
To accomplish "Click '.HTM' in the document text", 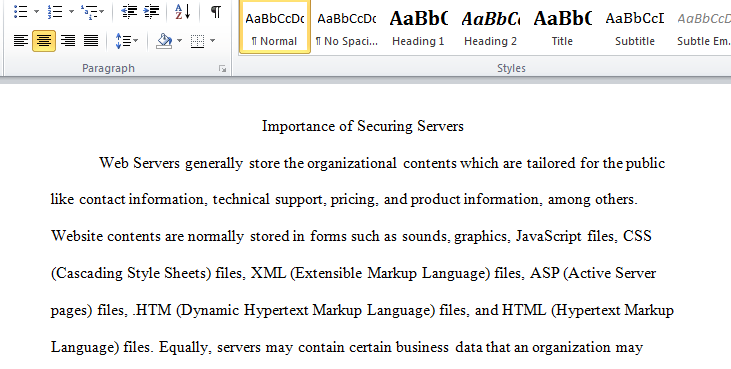I will coord(152,310).
